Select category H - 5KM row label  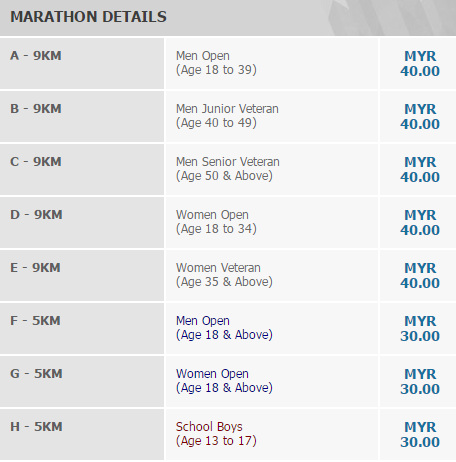click(36, 427)
